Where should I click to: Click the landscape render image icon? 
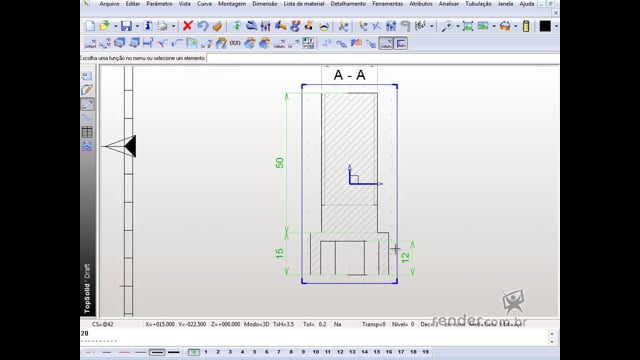coord(483,26)
